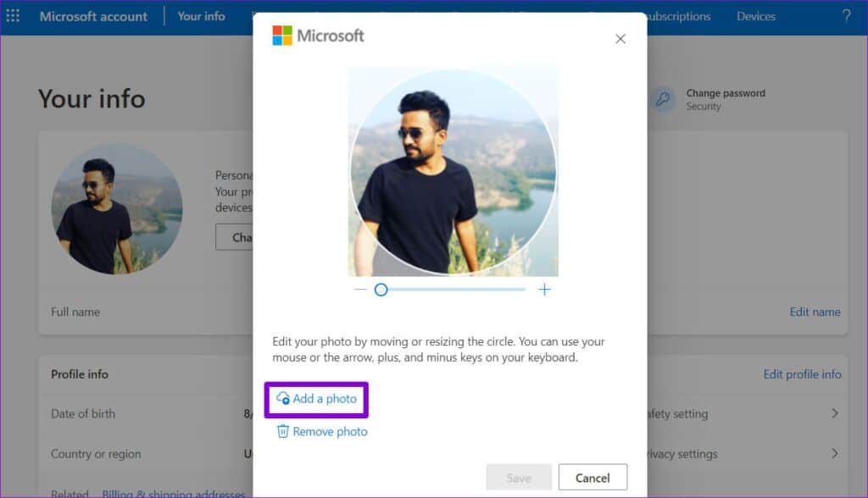Click the trash icon beside Remove photo
The width and height of the screenshot is (868, 498).
281,431
